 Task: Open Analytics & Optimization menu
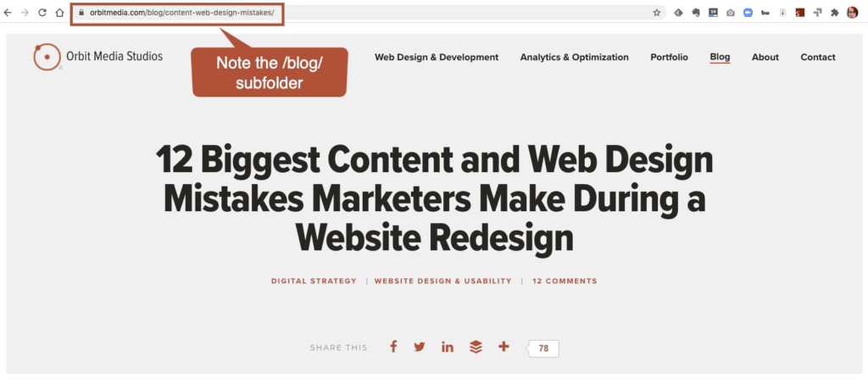pos(574,57)
